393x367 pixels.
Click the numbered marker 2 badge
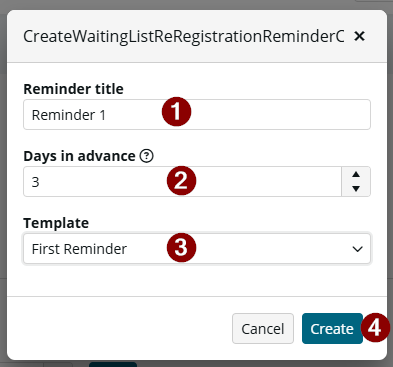coord(181,181)
